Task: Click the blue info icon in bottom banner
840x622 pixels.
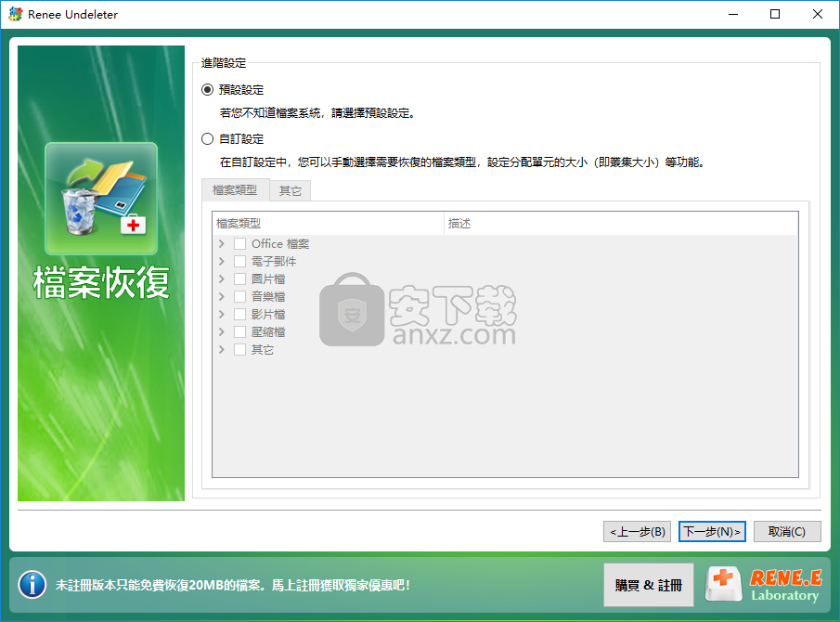Action: coord(32,585)
